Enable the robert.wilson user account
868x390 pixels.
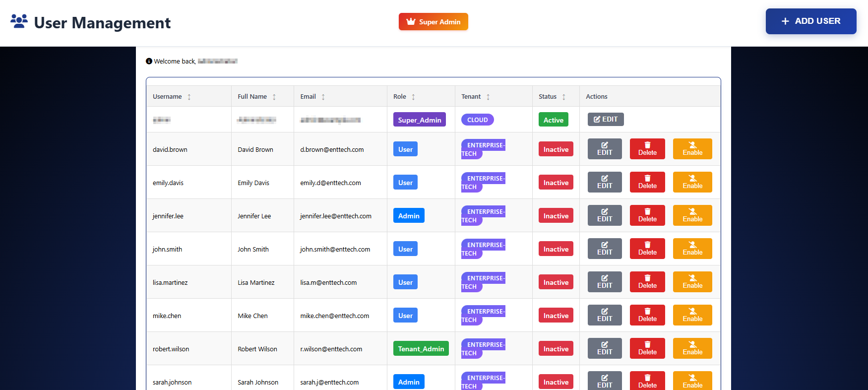(692, 348)
